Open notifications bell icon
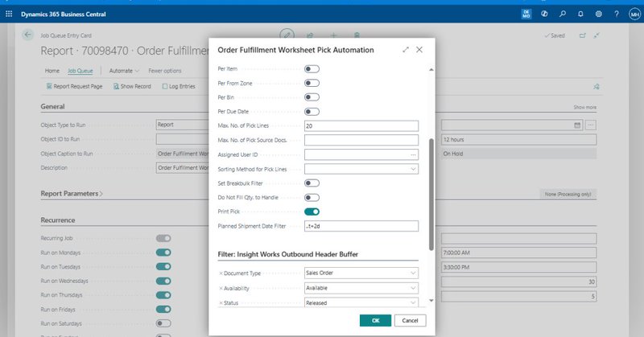Screen dimensions: 644x337 coord(580,14)
